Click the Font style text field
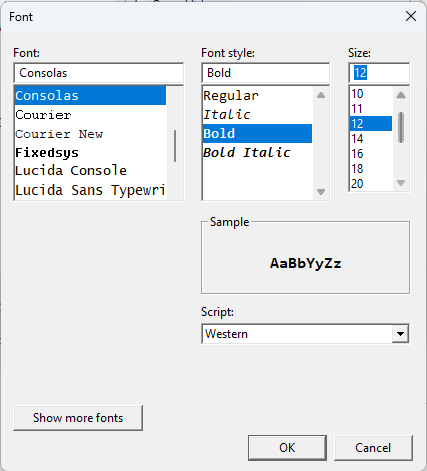The width and height of the screenshot is (427, 471). coord(266,73)
